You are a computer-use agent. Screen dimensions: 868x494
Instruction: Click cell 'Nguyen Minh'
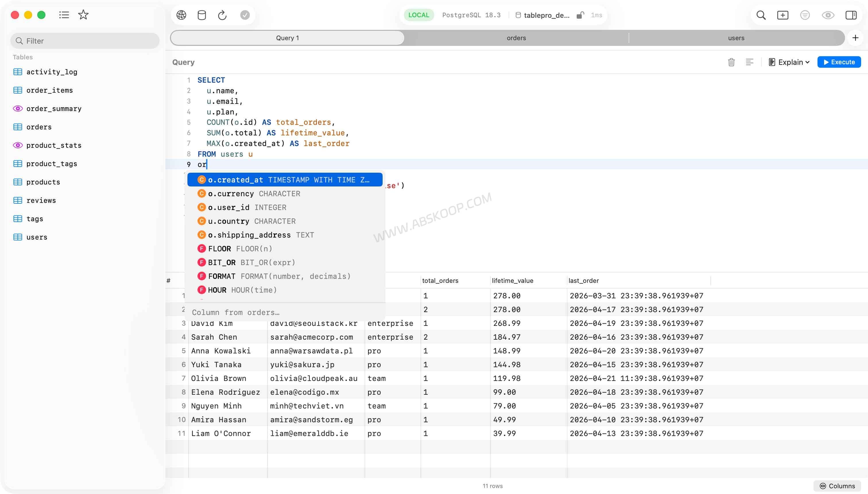[228, 406]
